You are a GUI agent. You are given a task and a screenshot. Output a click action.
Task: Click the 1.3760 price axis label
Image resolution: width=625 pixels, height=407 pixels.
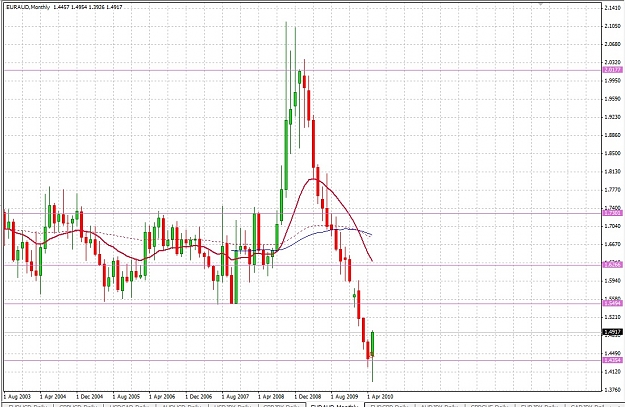(613, 390)
